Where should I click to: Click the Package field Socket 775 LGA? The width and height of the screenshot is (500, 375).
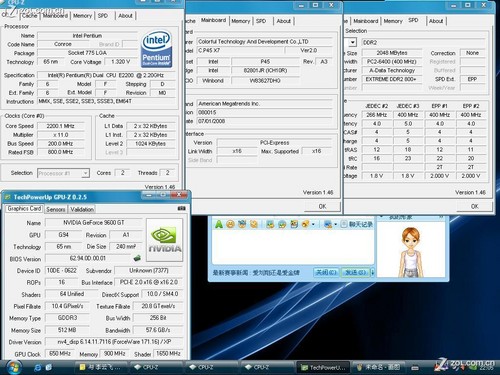tap(87, 53)
